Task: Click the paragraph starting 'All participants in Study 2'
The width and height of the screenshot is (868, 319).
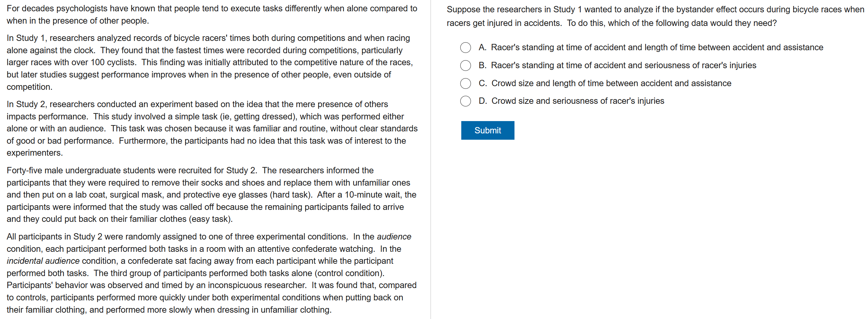Action: pyautogui.click(x=211, y=273)
